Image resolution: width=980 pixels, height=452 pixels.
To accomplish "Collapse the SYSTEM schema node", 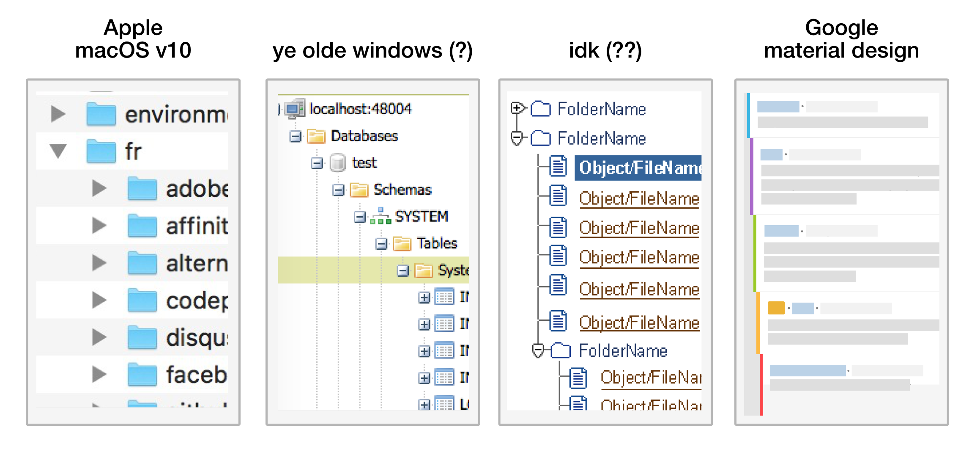I will pos(360,217).
